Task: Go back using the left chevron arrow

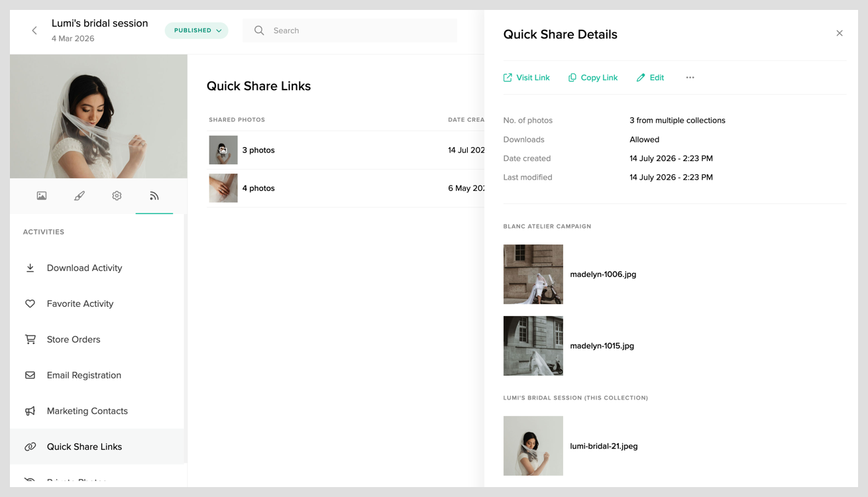Action: pos(34,30)
